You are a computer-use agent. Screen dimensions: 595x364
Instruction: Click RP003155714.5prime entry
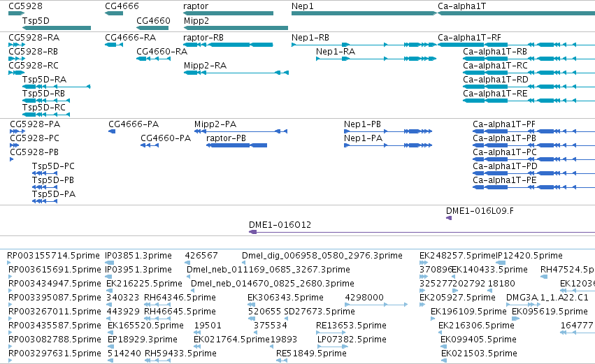click(53, 256)
